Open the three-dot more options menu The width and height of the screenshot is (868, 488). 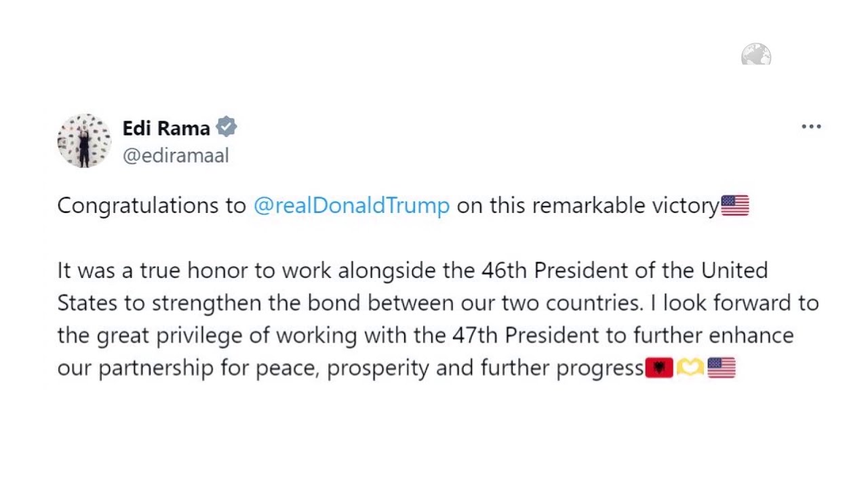[811, 127]
